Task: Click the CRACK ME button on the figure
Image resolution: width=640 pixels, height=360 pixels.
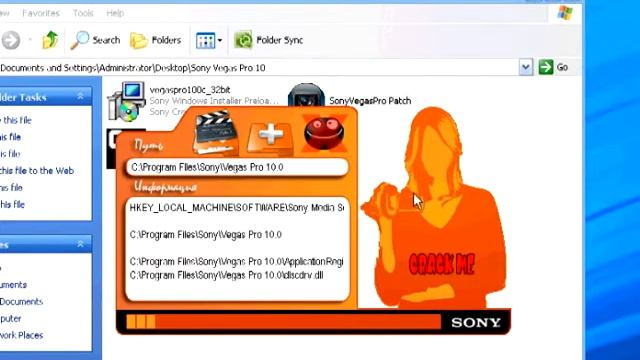Action: 441,264
